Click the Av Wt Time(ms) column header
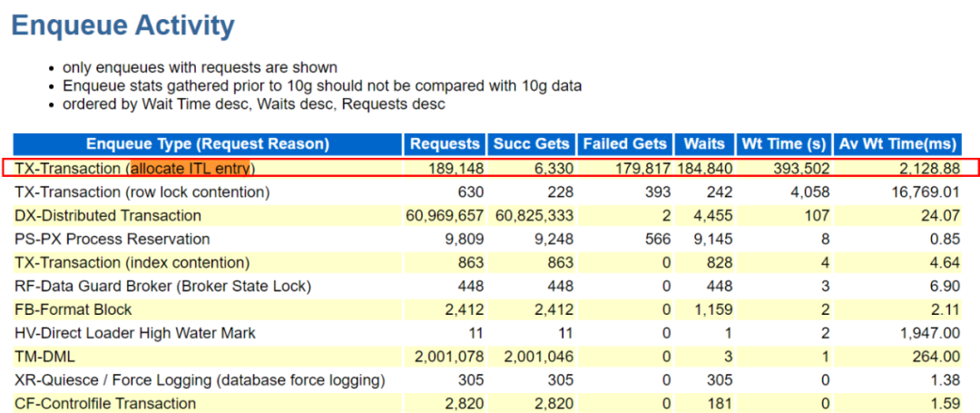Screen dimensions: 980x413 coord(897,144)
